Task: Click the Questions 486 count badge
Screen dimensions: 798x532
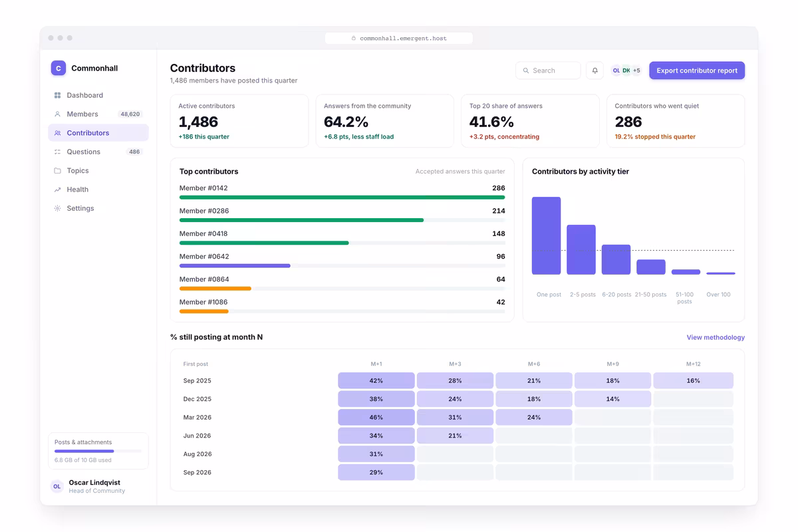Action: (x=134, y=152)
